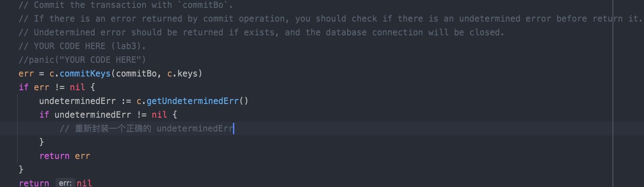Click the outer if block's closing brace
This screenshot has height=187, width=644.
[x=21, y=169]
